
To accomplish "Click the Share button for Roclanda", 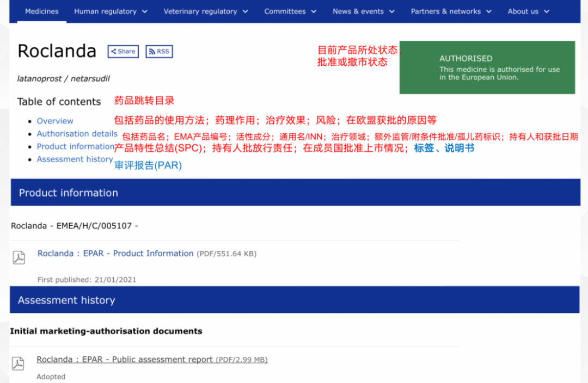I will (123, 51).
